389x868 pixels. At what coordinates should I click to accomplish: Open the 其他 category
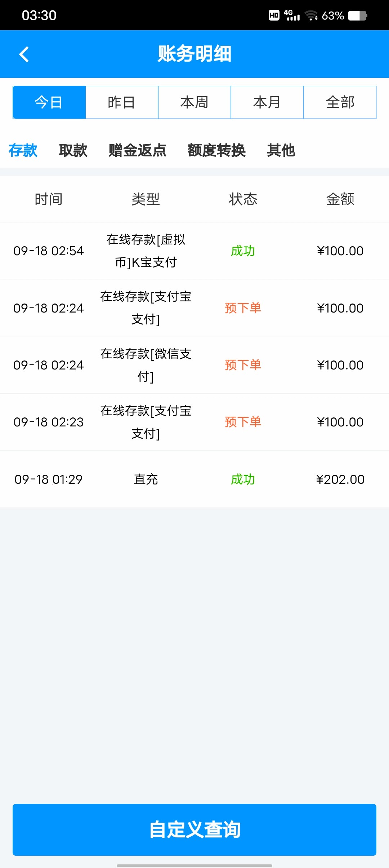coord(281,150)
